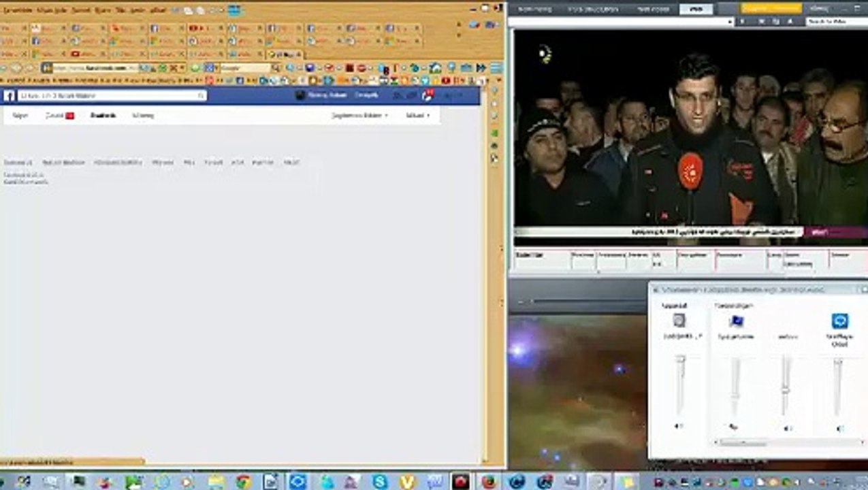The width and height of the screenshot is (868, 490).
Task: Click the blue double-arrow toolbar icon
Action: (x=481, y=68)
